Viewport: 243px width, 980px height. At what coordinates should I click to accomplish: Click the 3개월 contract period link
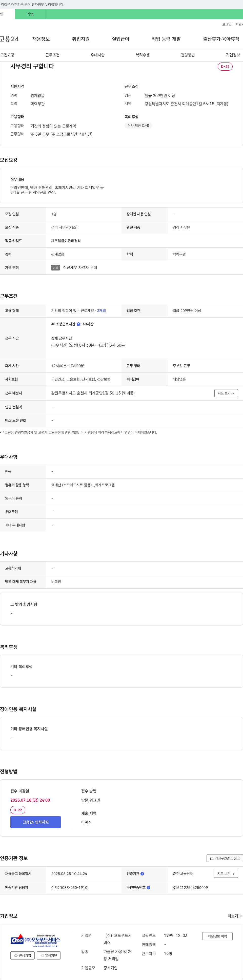pos(102,311)
